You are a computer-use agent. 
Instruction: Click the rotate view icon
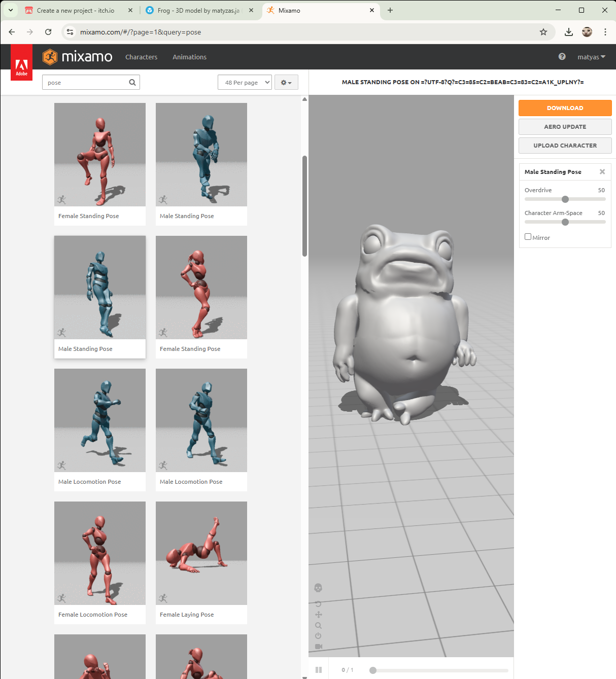pyautogui.click(x=318, y=604)
